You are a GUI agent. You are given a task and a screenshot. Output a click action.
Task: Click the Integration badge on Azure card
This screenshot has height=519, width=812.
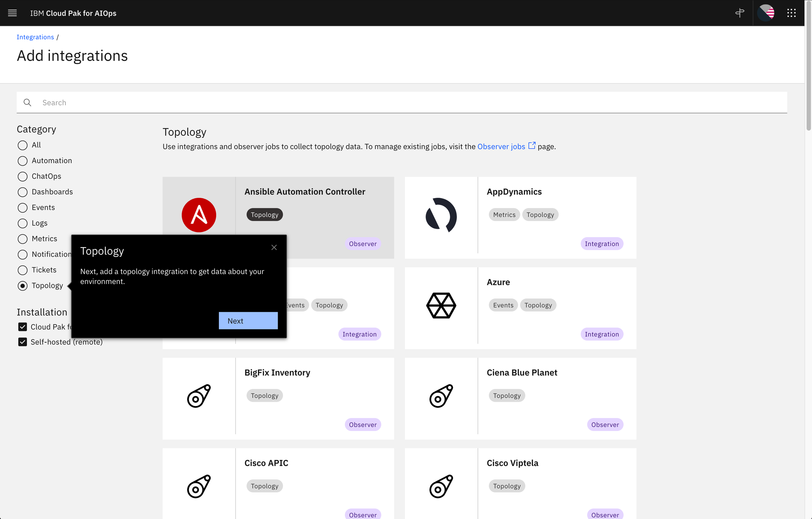(x=602, y=334)
